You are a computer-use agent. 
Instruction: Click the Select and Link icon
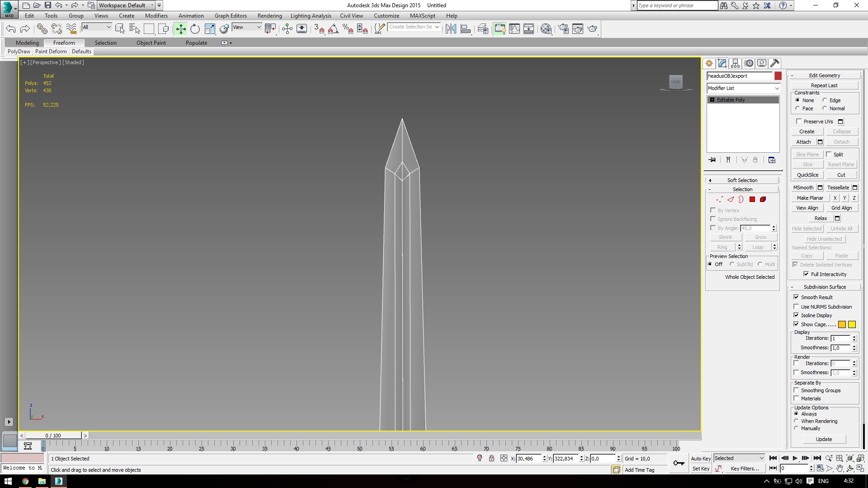[42, 29]
